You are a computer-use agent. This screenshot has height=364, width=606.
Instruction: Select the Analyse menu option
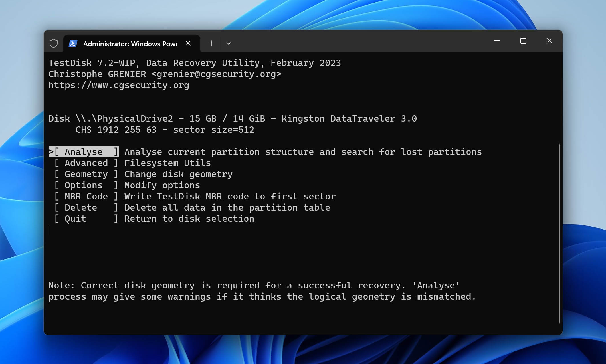point(84,152)
